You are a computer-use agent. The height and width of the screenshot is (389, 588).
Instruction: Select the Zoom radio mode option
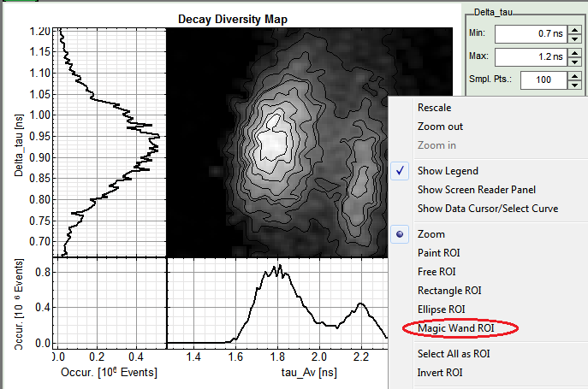(x=431, y=233)
